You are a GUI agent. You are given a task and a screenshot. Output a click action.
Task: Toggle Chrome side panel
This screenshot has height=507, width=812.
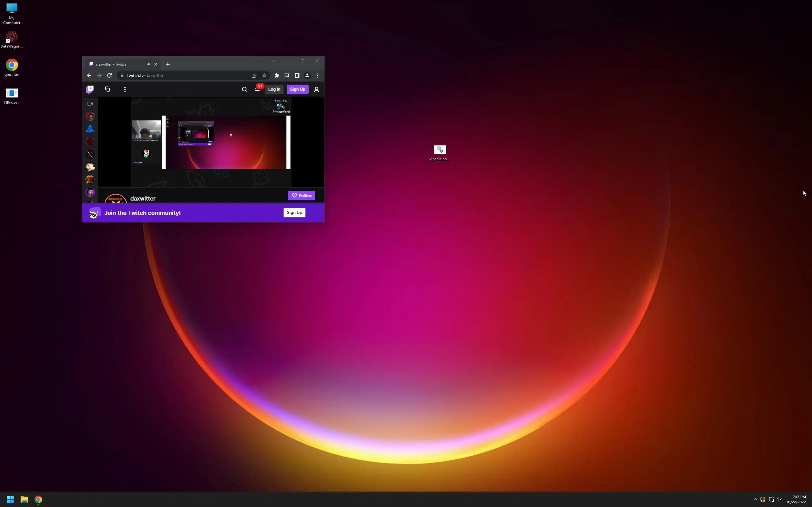pos(297,75)
